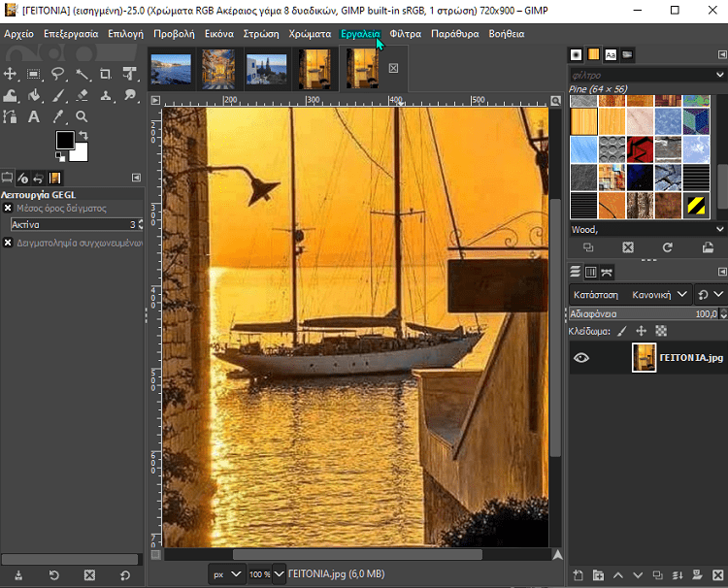The height and width of the screenshot is (588, 728).
Task: Select the Free Select lasso tool
Action: [58, 74]
